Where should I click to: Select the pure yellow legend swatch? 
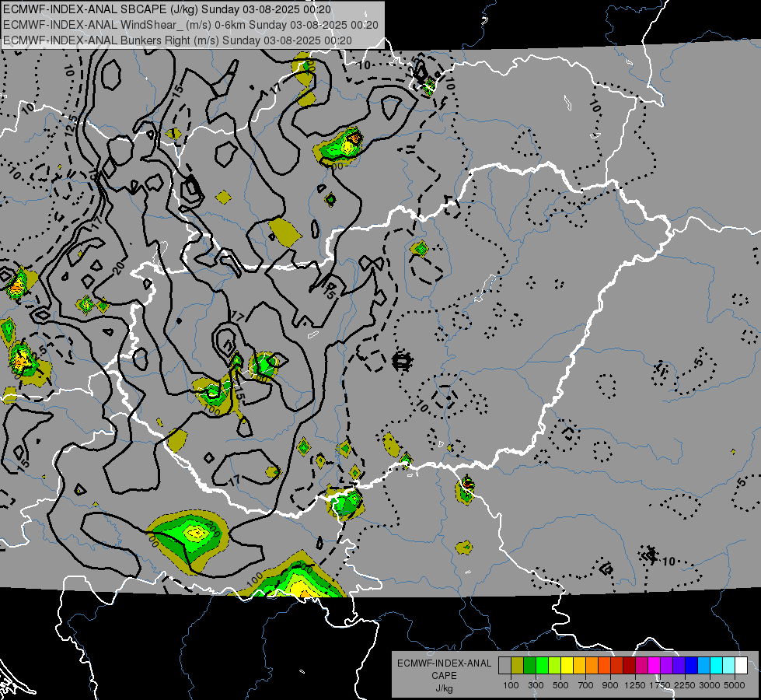point(567,666)
